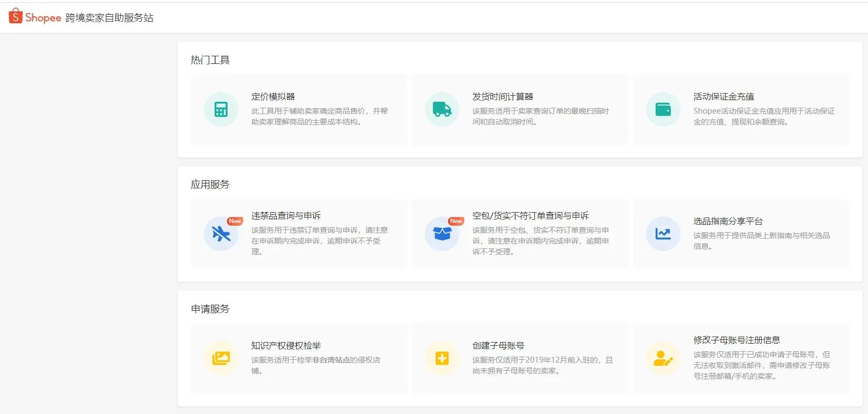Viewport: 868px width, 414px height.
Task: Click the user-edit icon for 修改子母账号注册信息
Action: coord(663,358)
